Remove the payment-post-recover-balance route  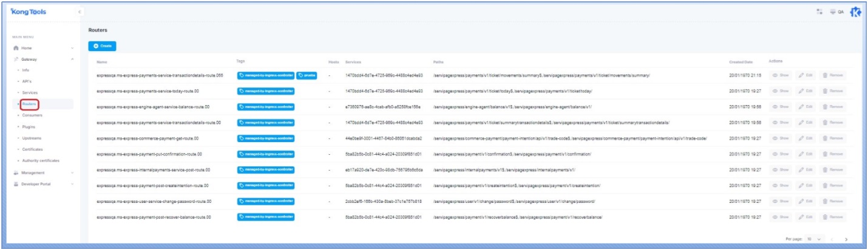pos(832,217)
